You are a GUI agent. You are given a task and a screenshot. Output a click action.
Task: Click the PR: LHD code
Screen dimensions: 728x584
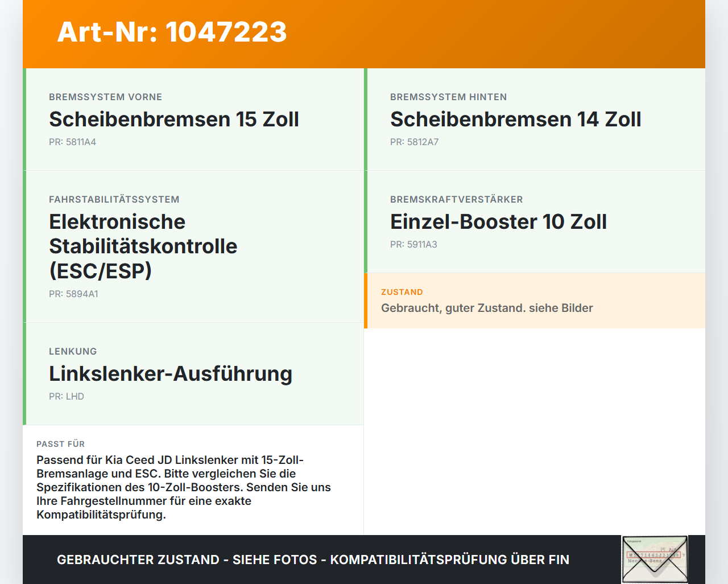(x=66, y=396)
